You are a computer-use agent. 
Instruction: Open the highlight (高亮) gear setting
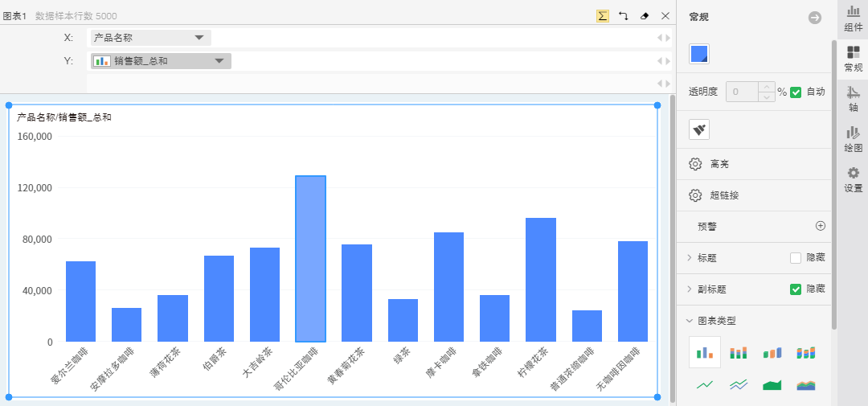pyautogui.click(x=696, y=164)
